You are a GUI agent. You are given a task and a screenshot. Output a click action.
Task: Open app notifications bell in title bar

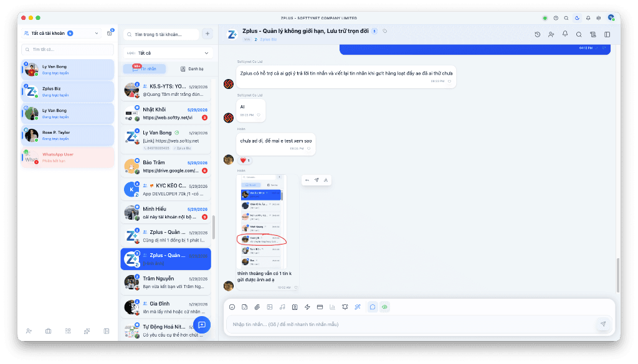click(x=588, y=18)
